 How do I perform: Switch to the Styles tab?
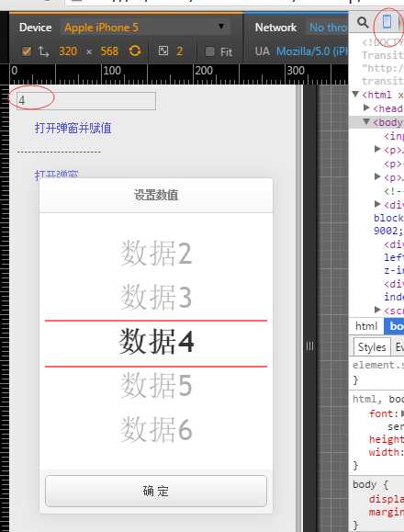coord(372,347)
